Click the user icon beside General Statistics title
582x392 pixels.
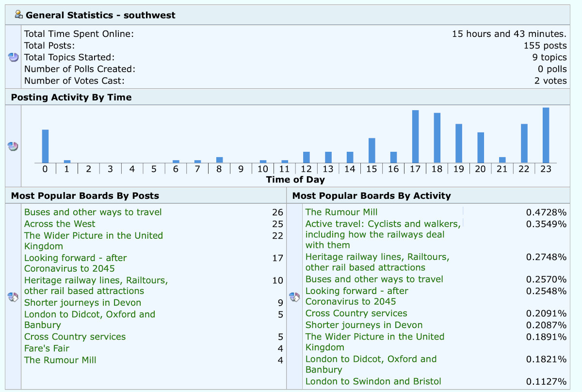point(19,15)
